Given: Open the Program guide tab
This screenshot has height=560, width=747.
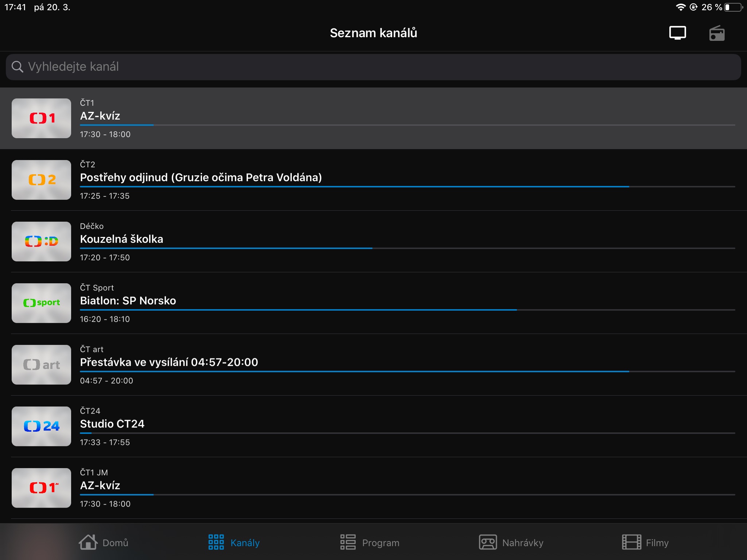Looking at the screenshot, I should (x=369, y=542).
